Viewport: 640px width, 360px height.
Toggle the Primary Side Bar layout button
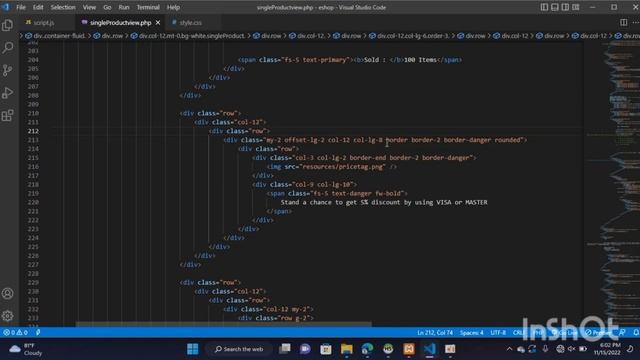[544, 7]
